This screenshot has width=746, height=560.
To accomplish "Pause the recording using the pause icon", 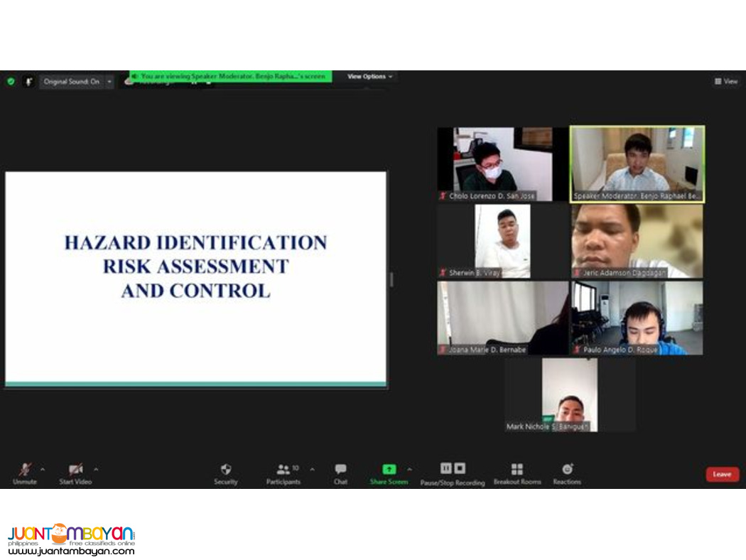I will (x=446, y=469).
